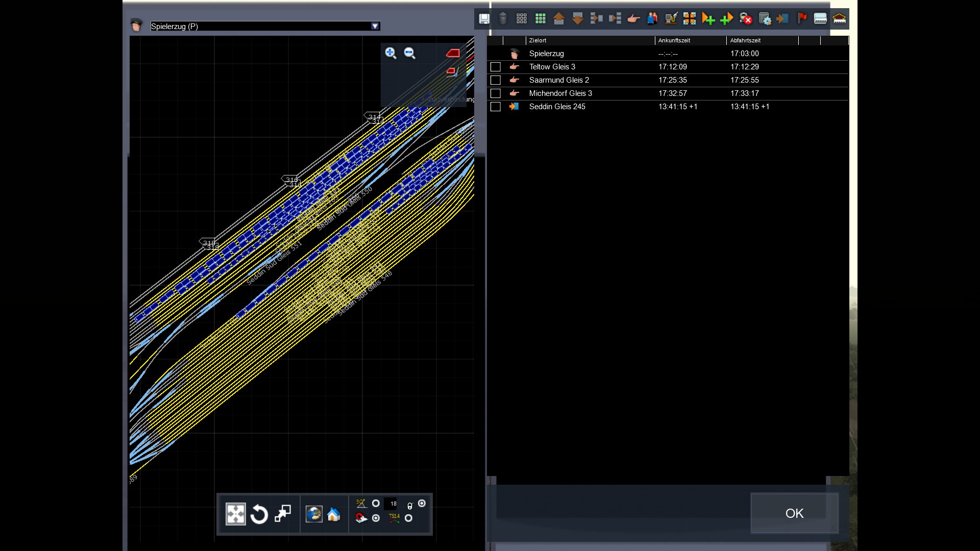Click the blue house home icon

pos(333,514)
